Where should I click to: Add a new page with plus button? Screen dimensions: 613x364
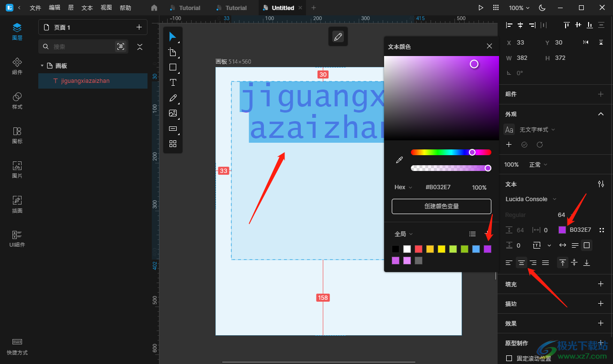tap(139, 27)
